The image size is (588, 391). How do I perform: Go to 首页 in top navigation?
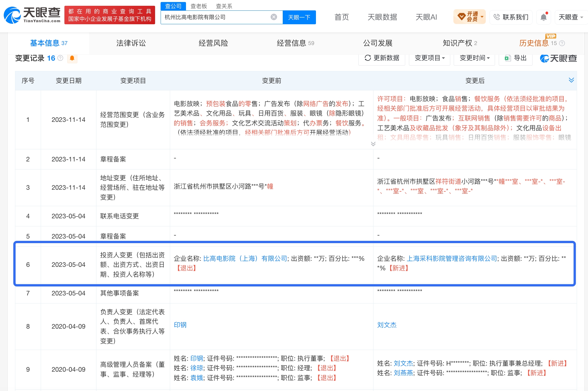click(x=342, y=17)
